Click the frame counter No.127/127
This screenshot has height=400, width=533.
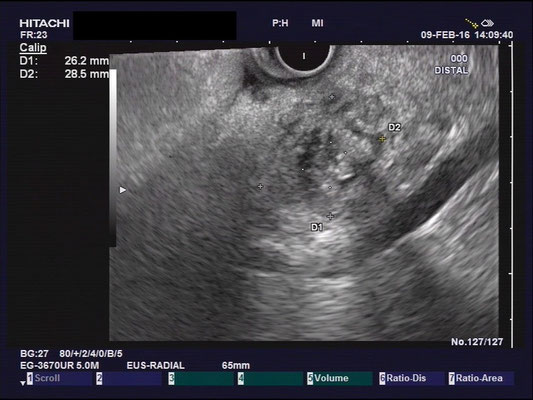point(477,342)
